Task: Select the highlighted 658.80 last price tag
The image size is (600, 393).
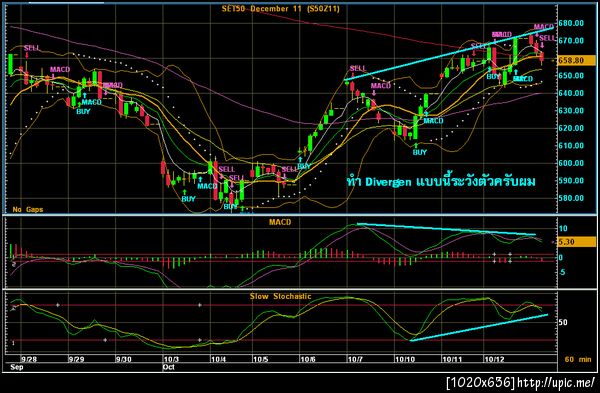Action: point(576,60)
